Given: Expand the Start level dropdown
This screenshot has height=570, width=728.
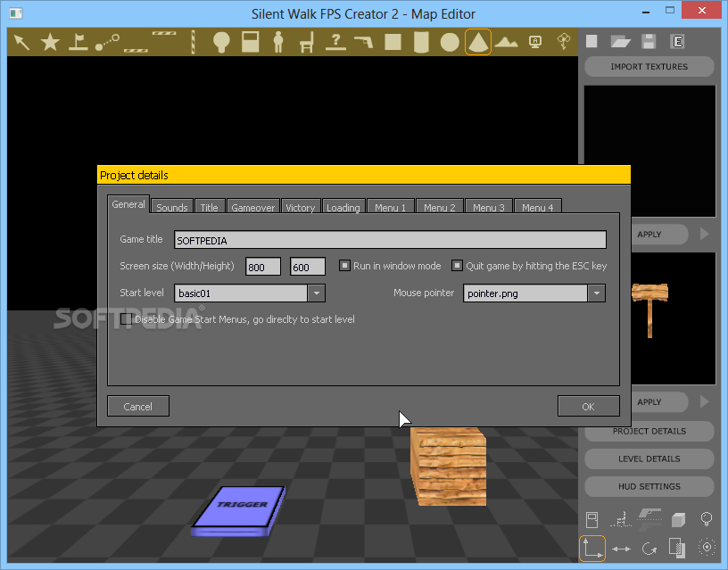Looking at the screenshot, I should point(316,293).
